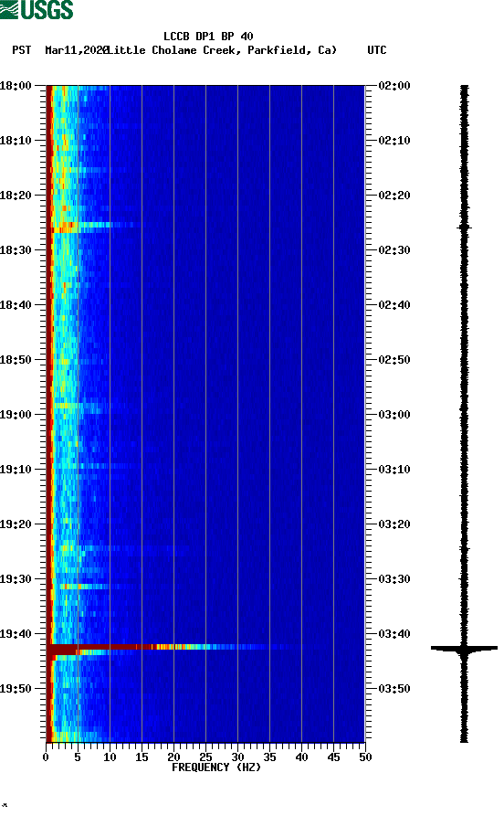Click the 18:30 PST time label

point(16,250)
